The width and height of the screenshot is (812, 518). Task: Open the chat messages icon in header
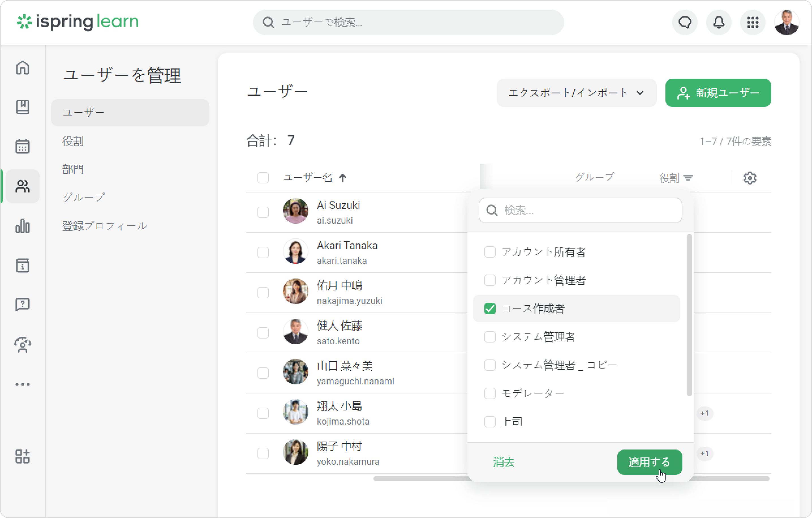684,22
